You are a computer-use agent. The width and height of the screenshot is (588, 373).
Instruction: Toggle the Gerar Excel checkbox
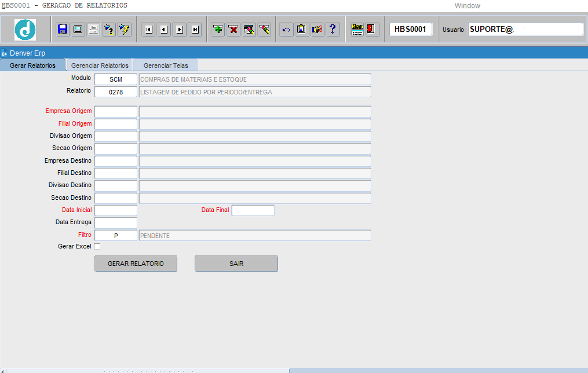pos(97,247)
